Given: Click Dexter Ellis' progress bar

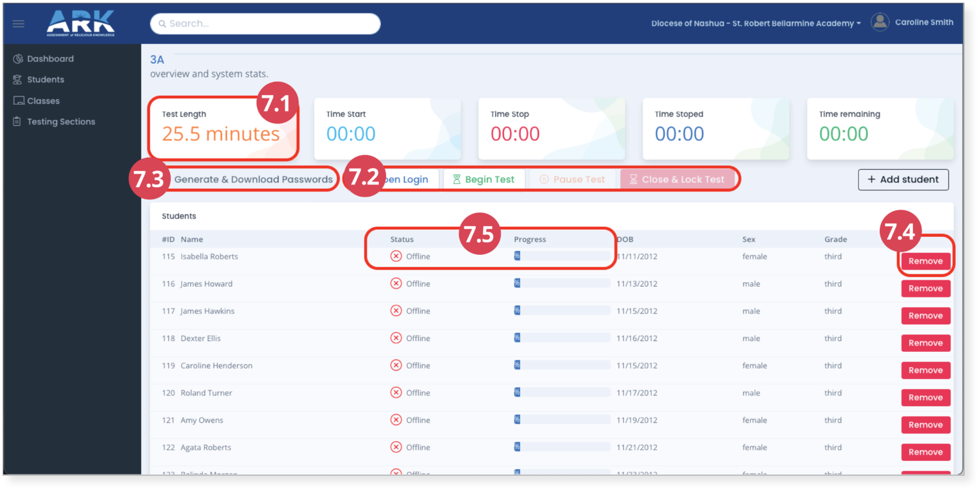Looking at the screenshot, I should 561,338.
